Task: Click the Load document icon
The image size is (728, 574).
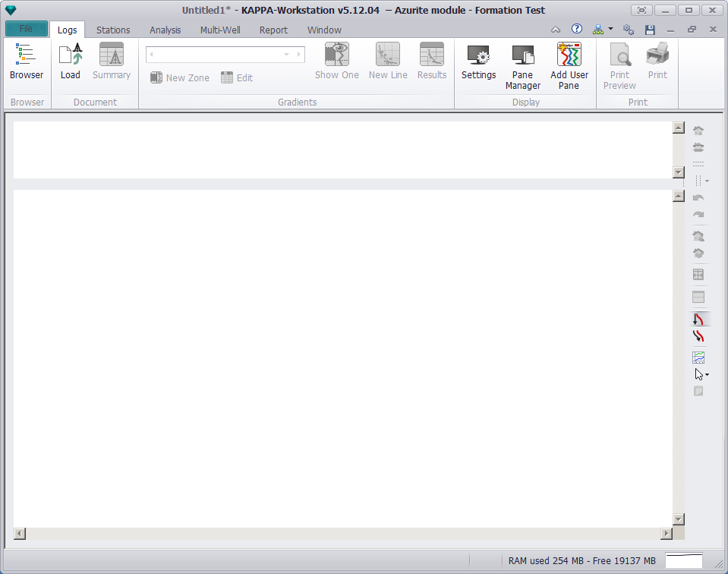Action: [71, 61]
